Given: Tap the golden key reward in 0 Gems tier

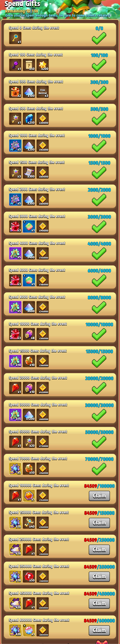Looking at the screenshot, I should tap(15, 38).
